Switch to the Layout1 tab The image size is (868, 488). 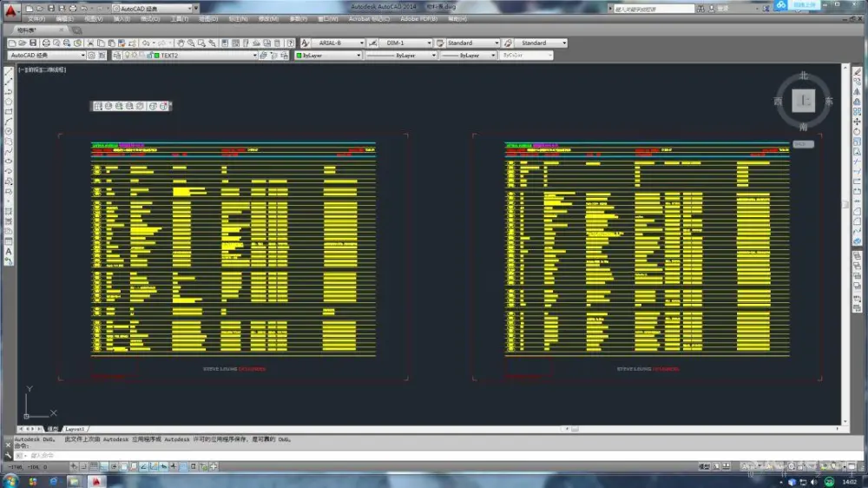tap(76, 429)
